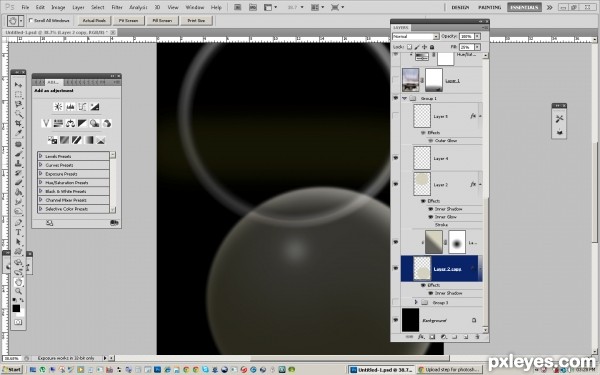Select the Eyedropper tool

(18, 133)
